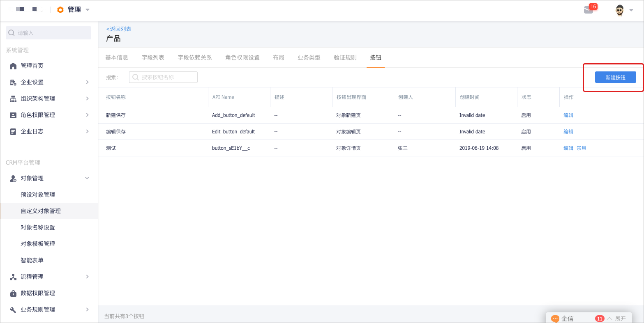Open the mail notifications icon
The image size is (644, 323).
[x=589, y=10]
